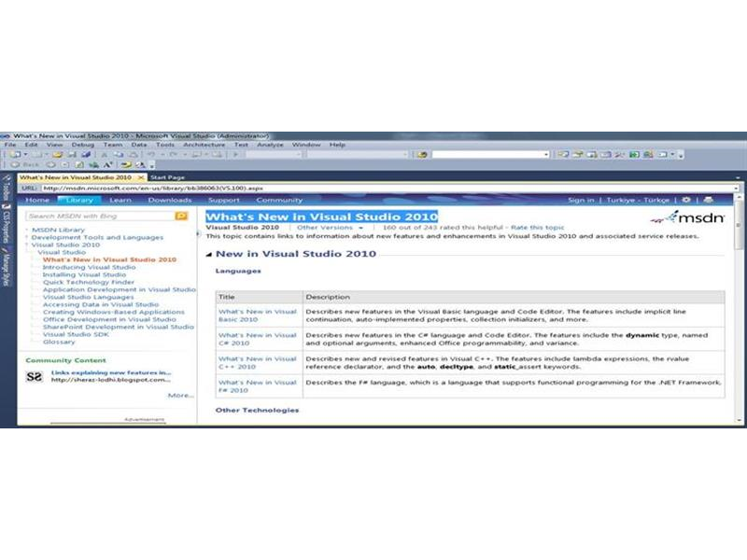The height and width of the screenshot is (560, 747).
Task: Open the Toolbox side tab
Action: (x=7, y=188)
